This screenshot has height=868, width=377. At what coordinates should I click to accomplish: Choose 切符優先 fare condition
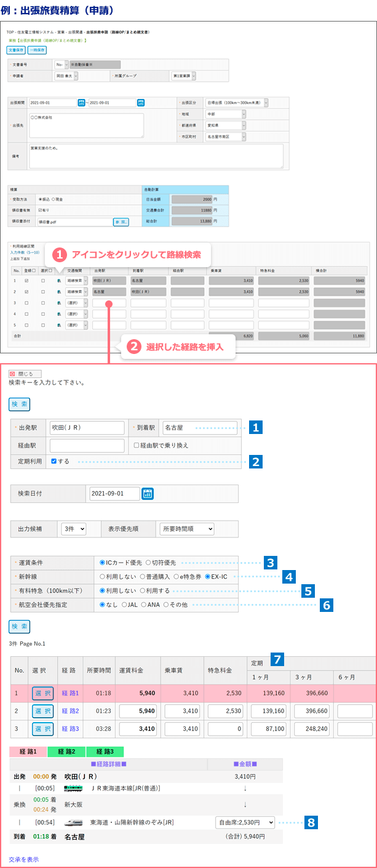[148, 563]
